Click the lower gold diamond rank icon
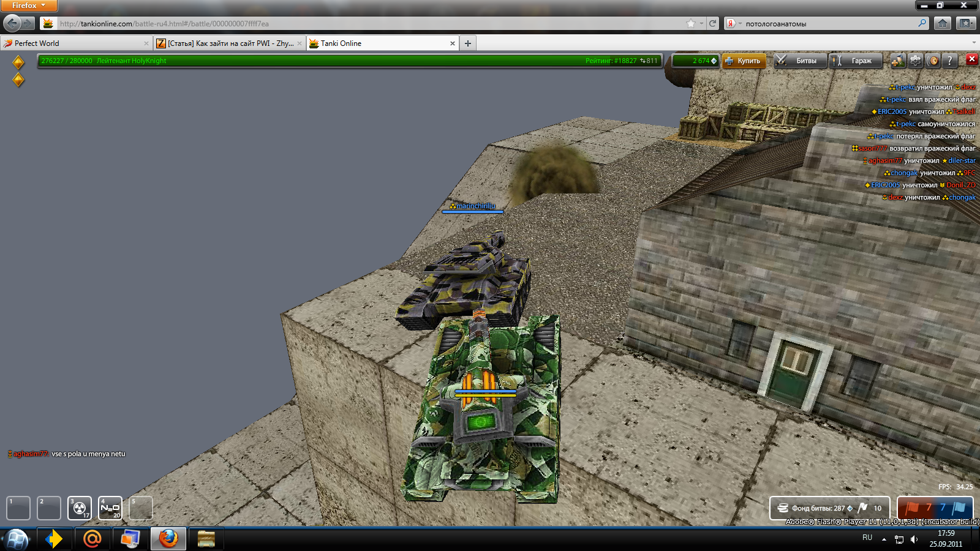 (x=18, y=80)
